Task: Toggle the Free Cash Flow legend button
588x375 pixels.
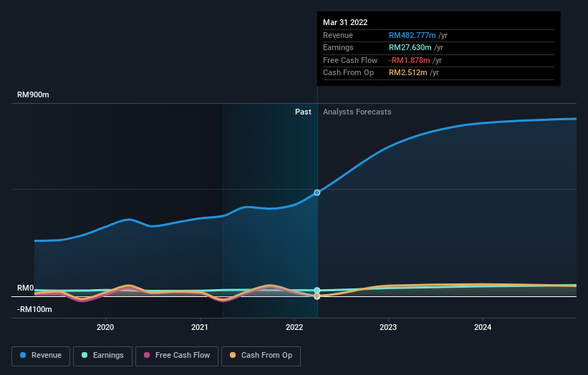Action: coord(177,356)
